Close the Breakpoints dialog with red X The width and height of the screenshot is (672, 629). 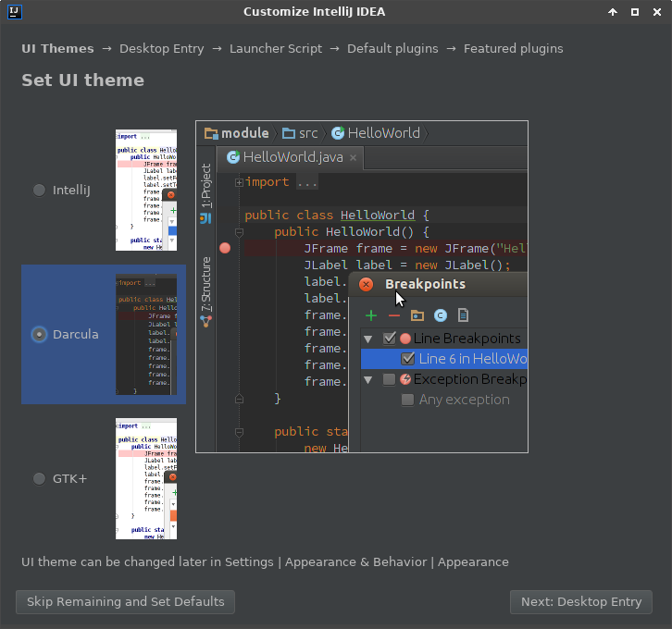366,285
